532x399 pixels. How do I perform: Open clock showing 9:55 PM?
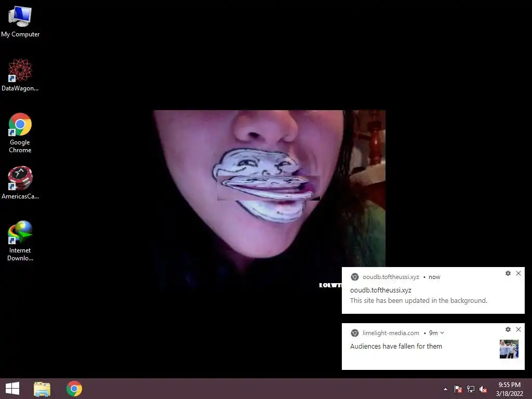pos(509,389)
